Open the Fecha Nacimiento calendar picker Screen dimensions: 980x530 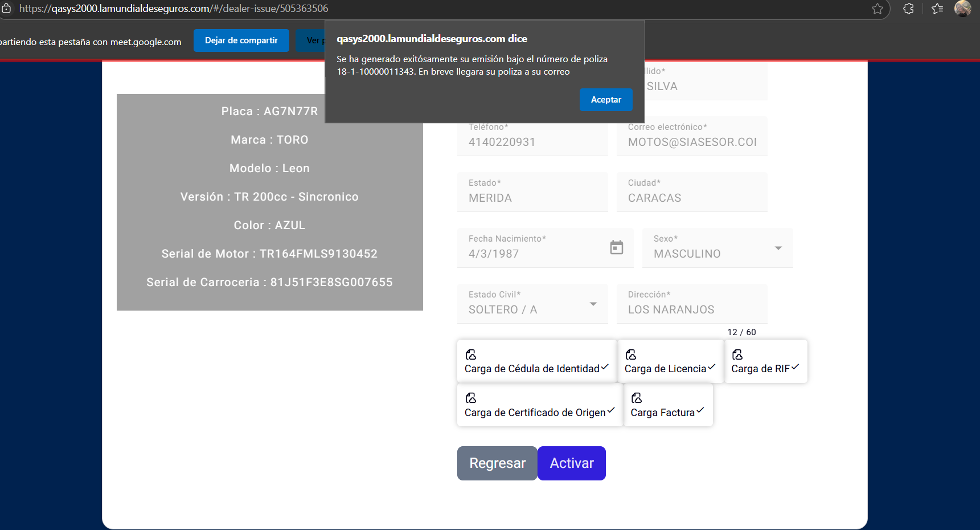(x=616, y=247)
